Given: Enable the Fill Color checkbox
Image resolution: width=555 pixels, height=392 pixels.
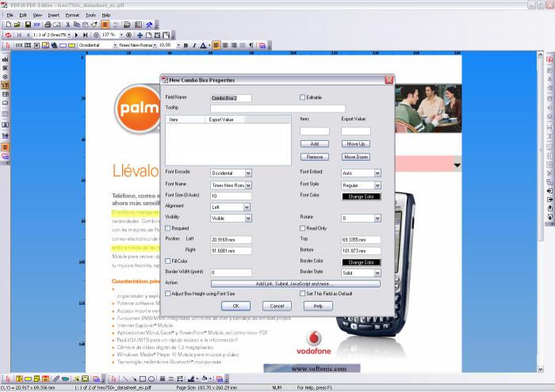Looking at the screenshot, I should click(x=168, y=261).
